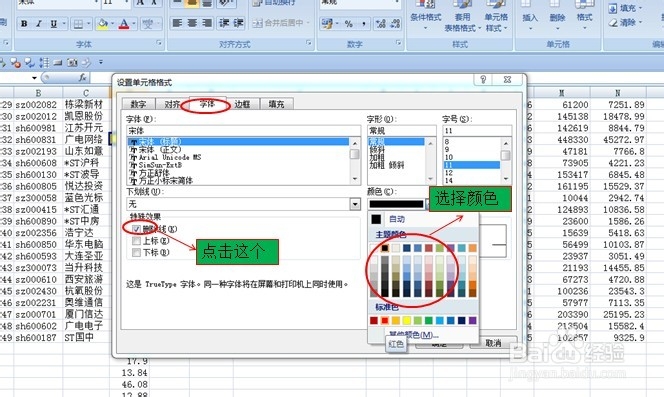Expand the quick access toolbar customize arrow
Image resolution: width=664 pixels, height=397 pixels.
(x=101, y=62)
